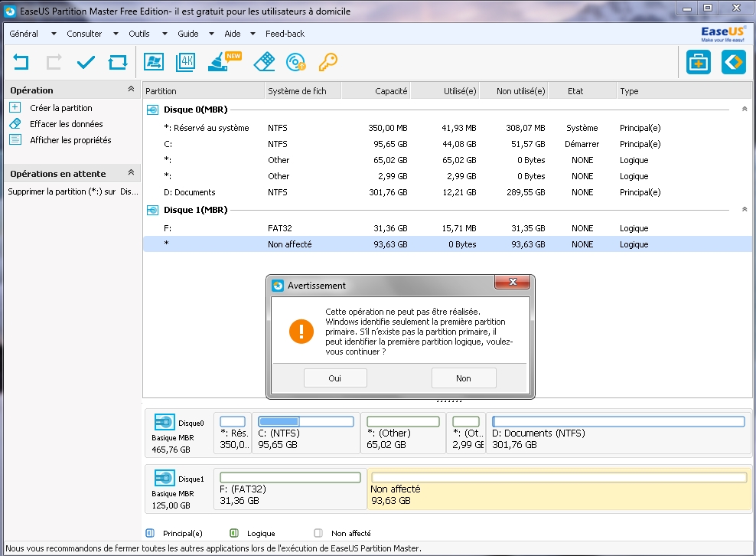Select the D: Documents partition row
This screenshot has height=556, width=756.
(x=446, y=192)
